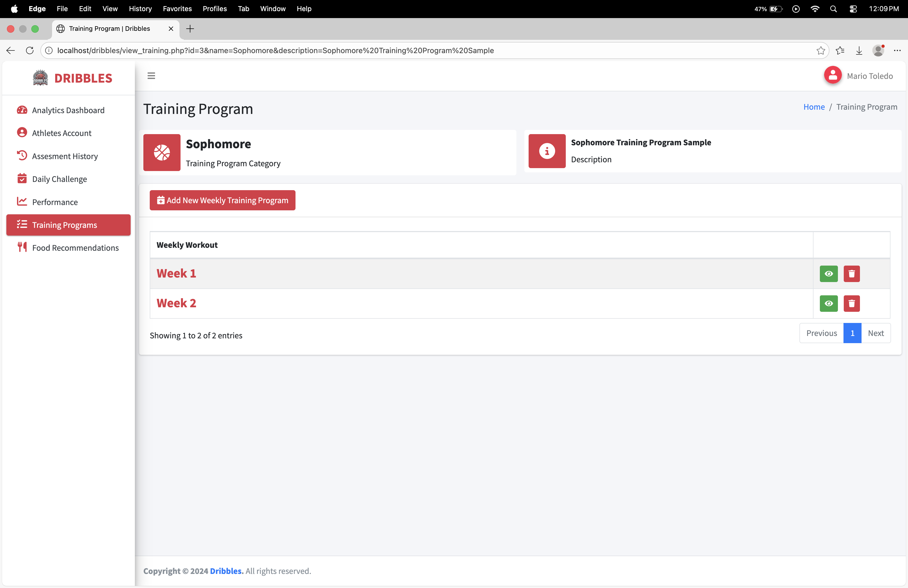Image resolution: width=908 pixels, height=588 pixels.
Task: Click the green eye icon for Week 1
Action: click(828, 274)
